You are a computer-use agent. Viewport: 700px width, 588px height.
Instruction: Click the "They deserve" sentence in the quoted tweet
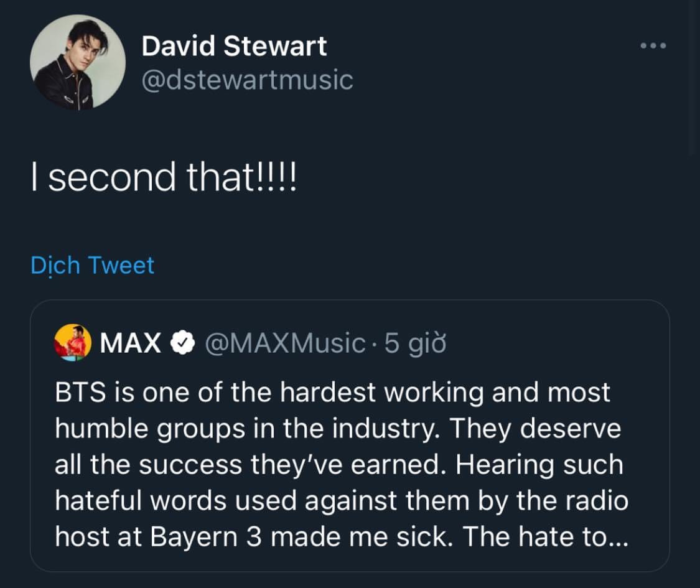click(x=534, y=429)
